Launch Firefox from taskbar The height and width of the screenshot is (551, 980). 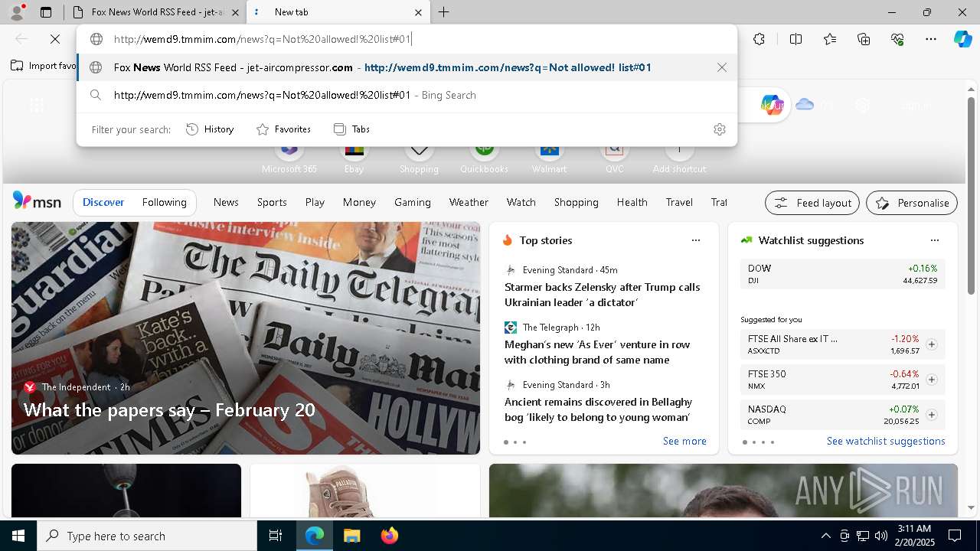pyautogui.click(x=390, y=536)
